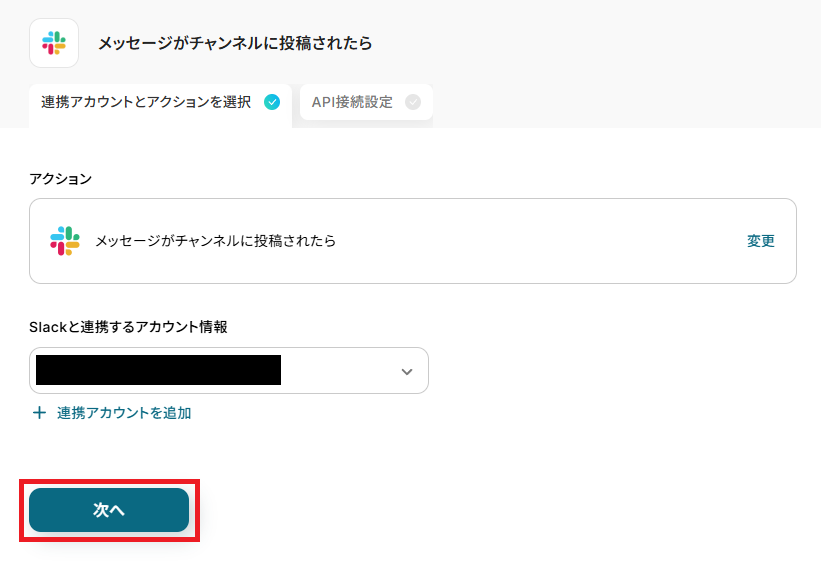Click the plus icon for adding an account
This screenshot has width=821, height=570.
(x=40, y=413)
